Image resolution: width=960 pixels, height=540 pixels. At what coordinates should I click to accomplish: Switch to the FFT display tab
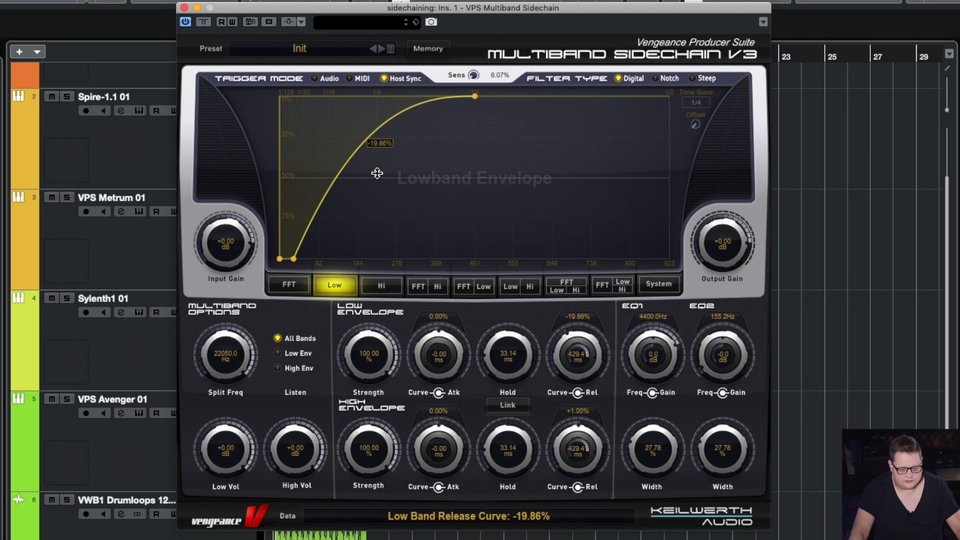click(289, 285)
